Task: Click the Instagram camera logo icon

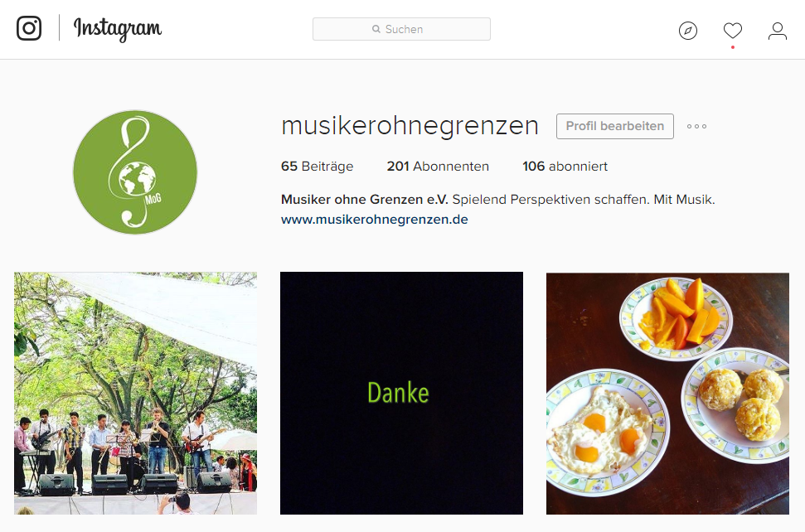Action: pyautogui.click(x=29, y=28)
